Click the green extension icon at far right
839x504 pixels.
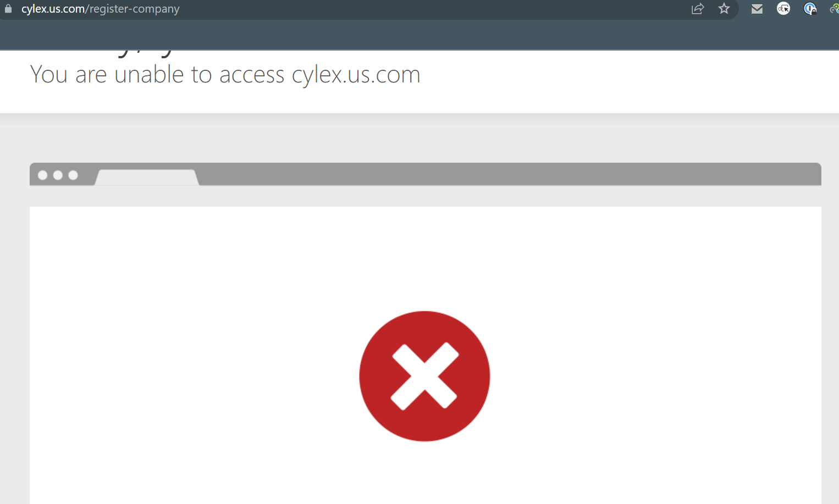click(835, 9)
